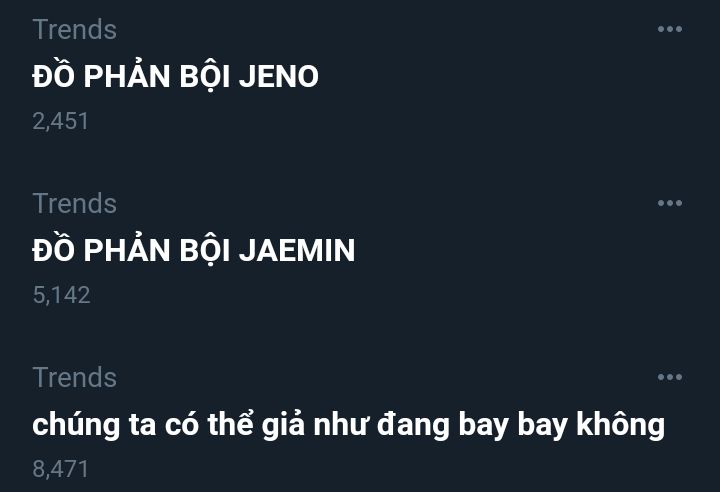Click the 2,451 tweet count
The image size is (720, 492).
[60, 121]
